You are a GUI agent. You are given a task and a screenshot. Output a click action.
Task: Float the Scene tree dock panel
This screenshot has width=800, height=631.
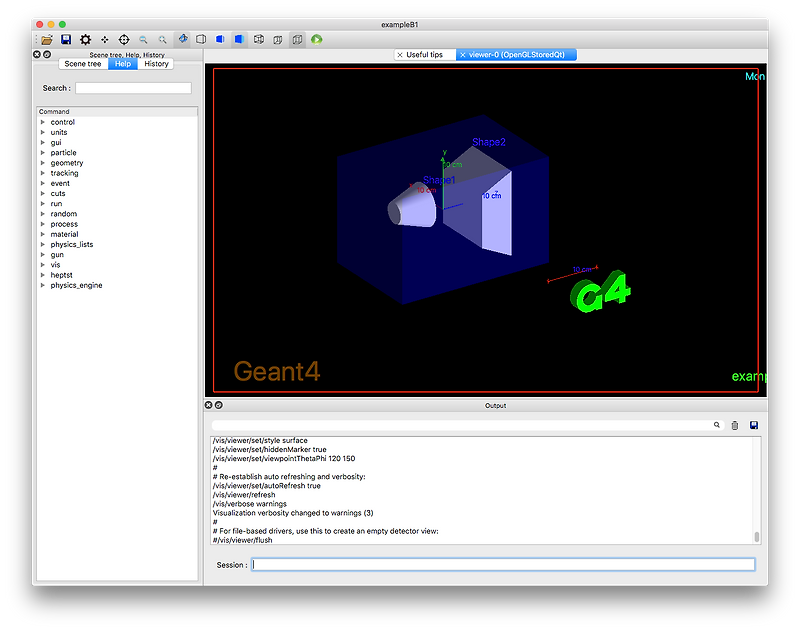(47, 54)
